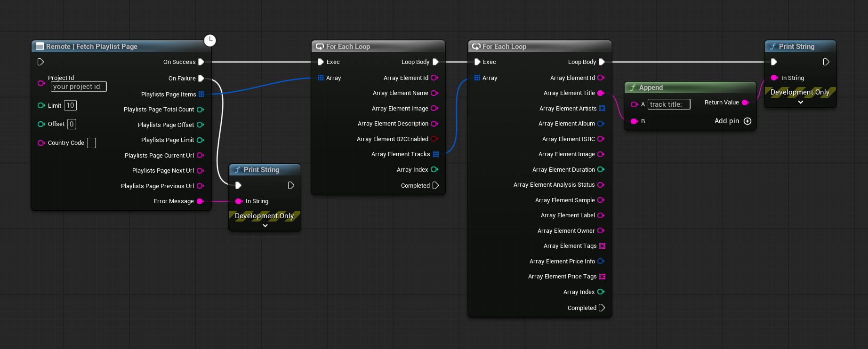Click the Offset value field

(72, 124)
